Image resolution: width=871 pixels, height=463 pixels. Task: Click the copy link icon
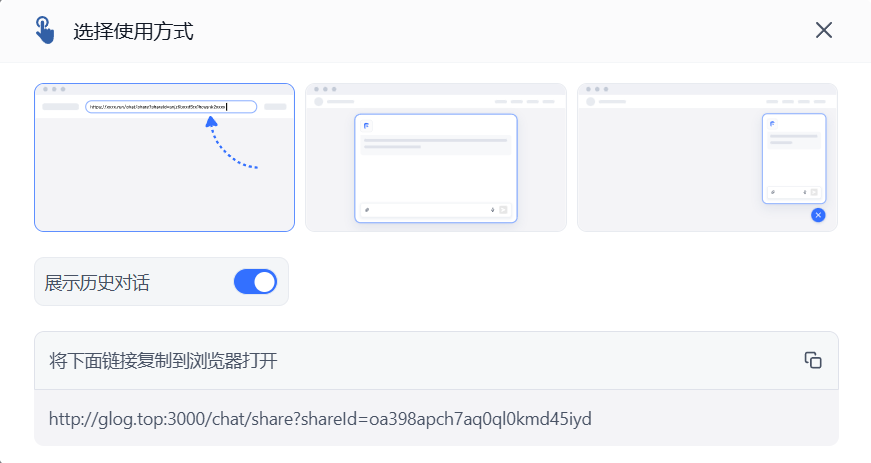tap(813, 360)
